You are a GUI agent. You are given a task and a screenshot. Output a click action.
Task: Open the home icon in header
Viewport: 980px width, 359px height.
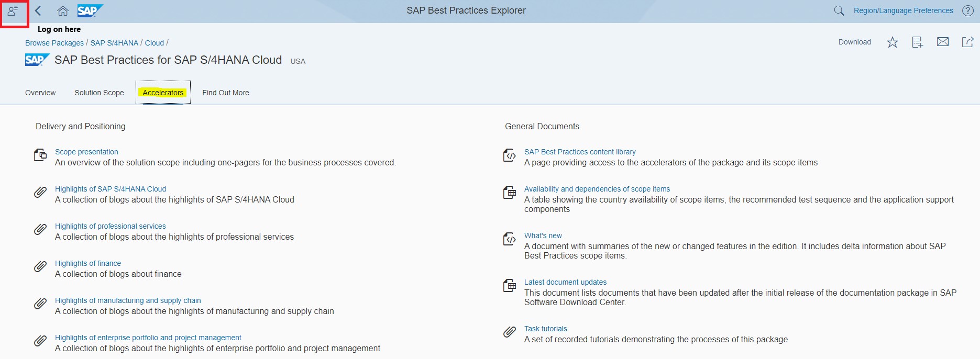click(63, 10)
